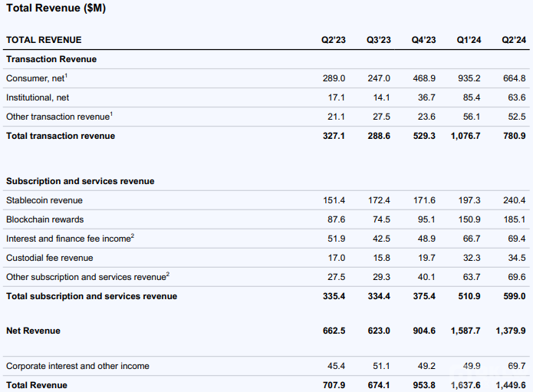Select the 1,379.9 net revenue value
The height and width of the screenshot is (392, 533).
511,331
